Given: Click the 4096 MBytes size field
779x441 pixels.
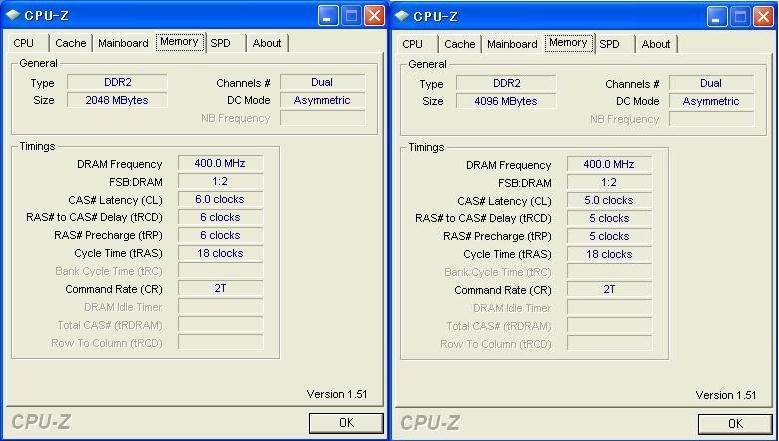Looking at the screenshot, I should 506,101.
